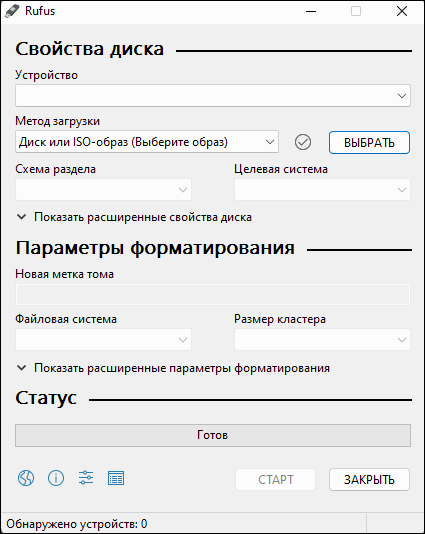Open the Размер кластера dropdown

pos(322,340)
